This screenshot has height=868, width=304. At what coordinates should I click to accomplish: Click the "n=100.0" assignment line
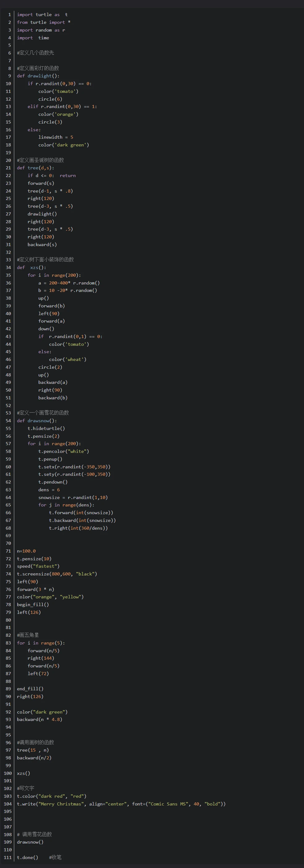pos(26,551)
